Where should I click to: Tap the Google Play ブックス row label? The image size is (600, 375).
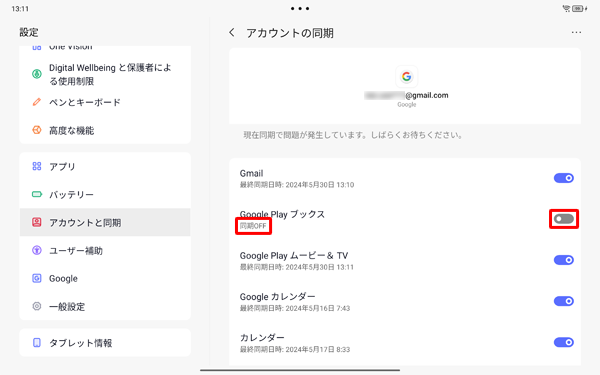tap(282, 214)
